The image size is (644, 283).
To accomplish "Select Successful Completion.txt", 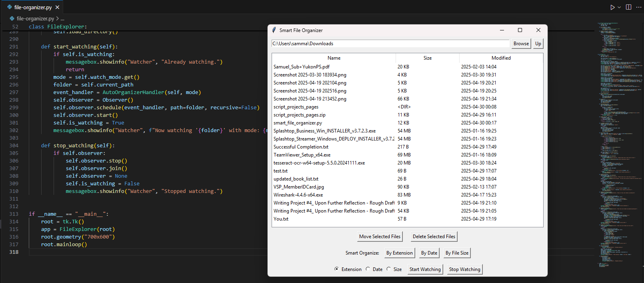I will [x=407, y=147].
